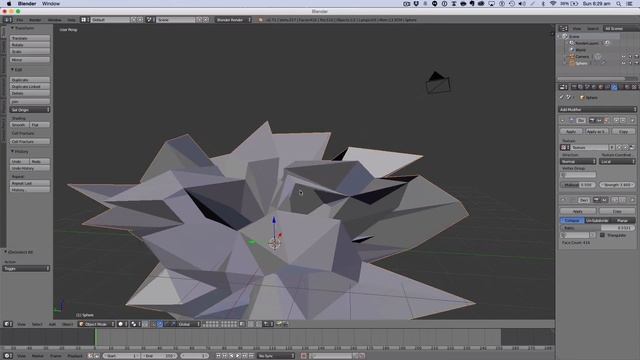Click the timeline Start frame field

coord(121,356)
